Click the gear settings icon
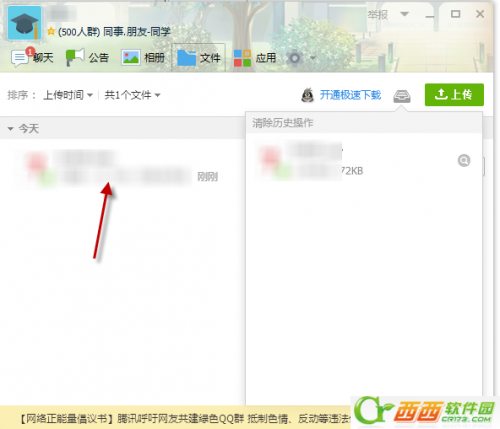This screenshot has width=500, height=429. point(294,58)
